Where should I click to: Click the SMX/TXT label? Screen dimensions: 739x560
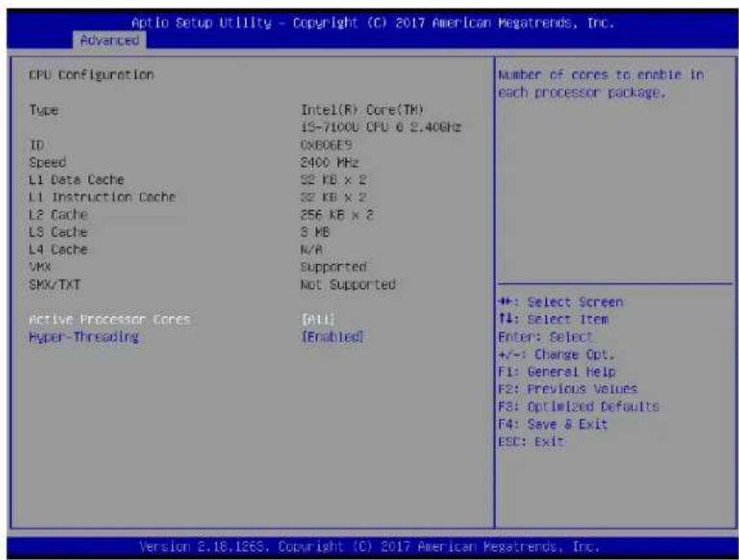click(55, 284)
